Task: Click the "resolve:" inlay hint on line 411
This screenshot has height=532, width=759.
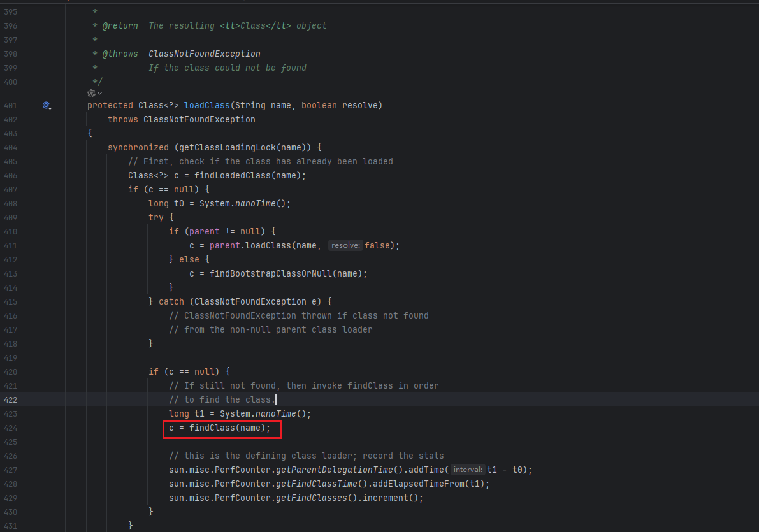Action: 345,245
